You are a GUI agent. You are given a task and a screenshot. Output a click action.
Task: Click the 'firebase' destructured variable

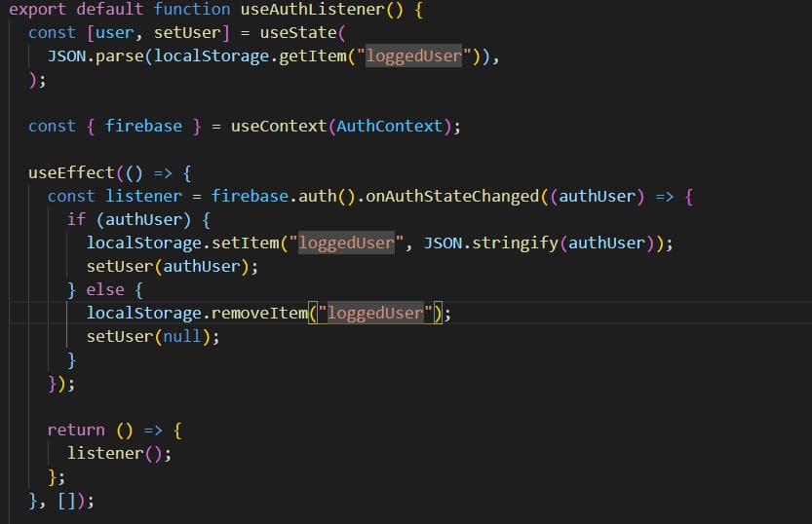(x=143, y=127)
